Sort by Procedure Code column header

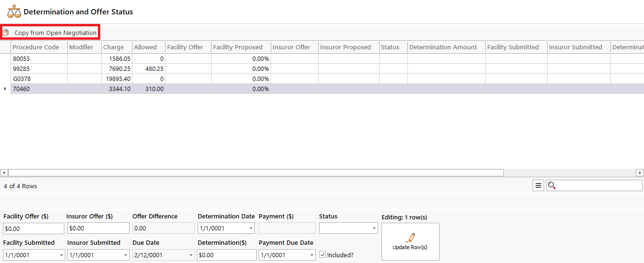coord(36,47)
